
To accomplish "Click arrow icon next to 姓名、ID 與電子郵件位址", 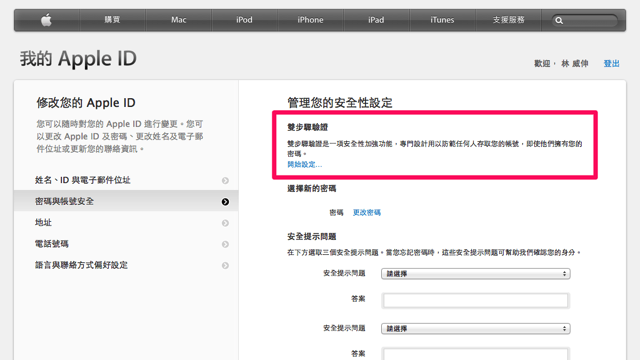I will click(x=225, y=180).
